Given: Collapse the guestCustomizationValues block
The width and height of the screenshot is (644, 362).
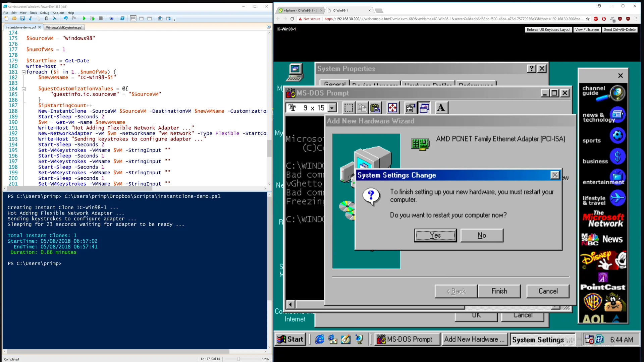Looking at the screenshot, I should click(x=24, y=89).
